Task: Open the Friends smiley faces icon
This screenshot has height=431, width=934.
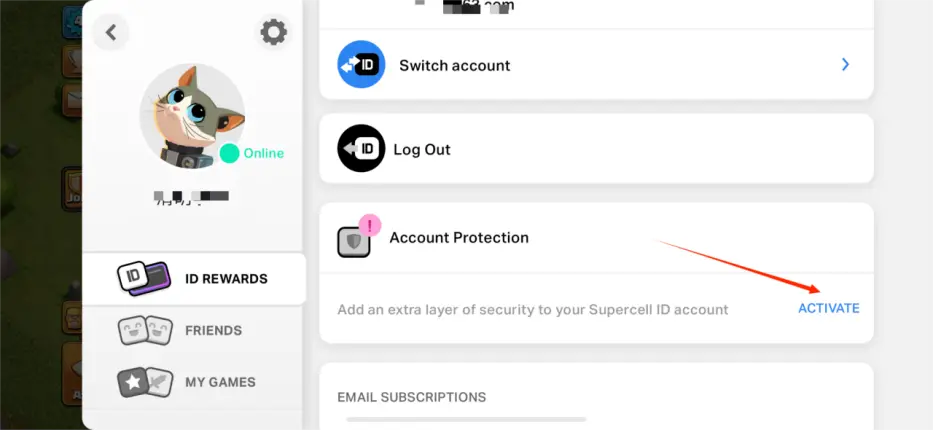Action: pos(145,330)
